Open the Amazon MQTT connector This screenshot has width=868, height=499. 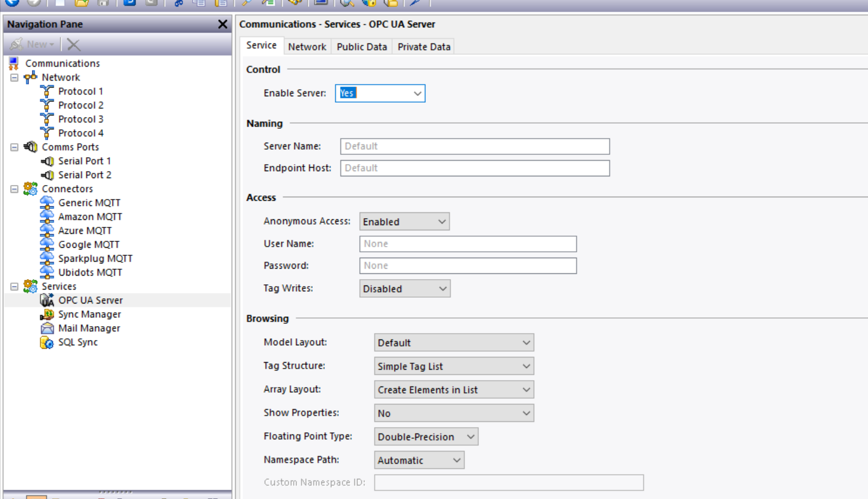click(x=90, y=216)
